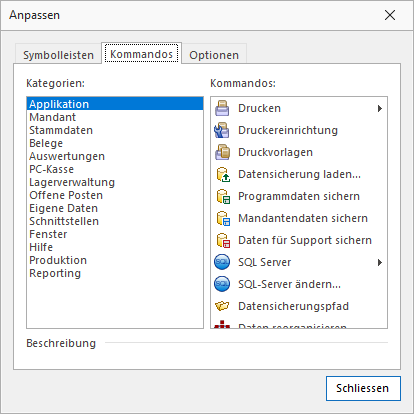Click the Druckvorlagen icon
Image resolution: width=414 pixels, height=414 pixels.
click(222, 152)
